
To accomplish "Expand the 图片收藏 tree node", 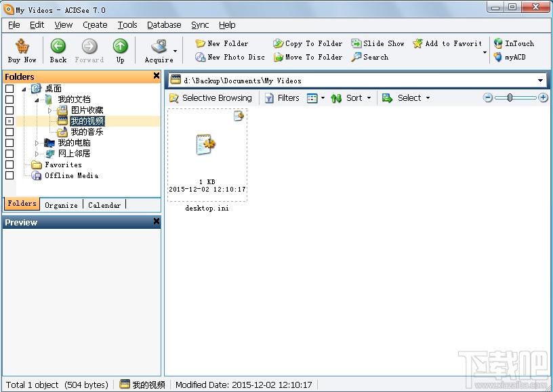I will [49, 110].
